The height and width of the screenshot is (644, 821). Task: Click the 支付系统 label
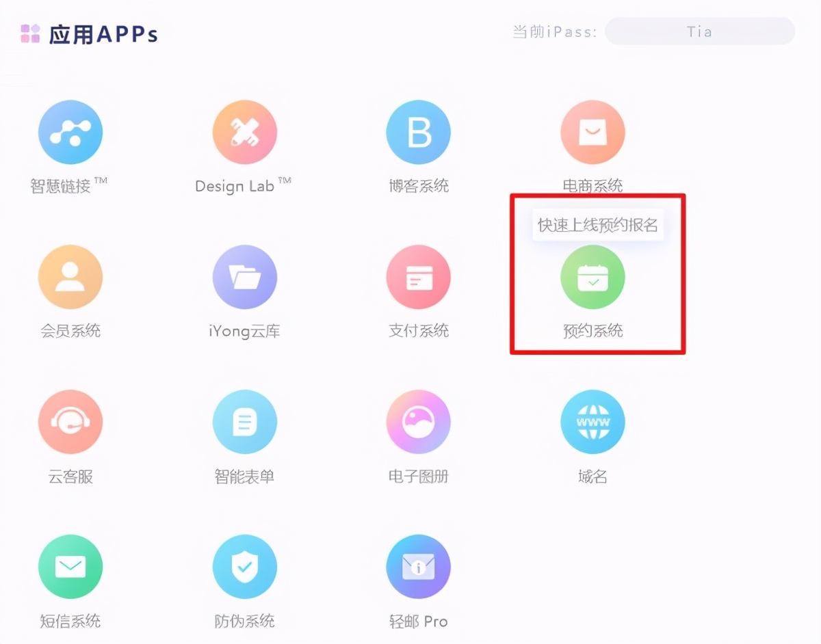pos(419,331)
